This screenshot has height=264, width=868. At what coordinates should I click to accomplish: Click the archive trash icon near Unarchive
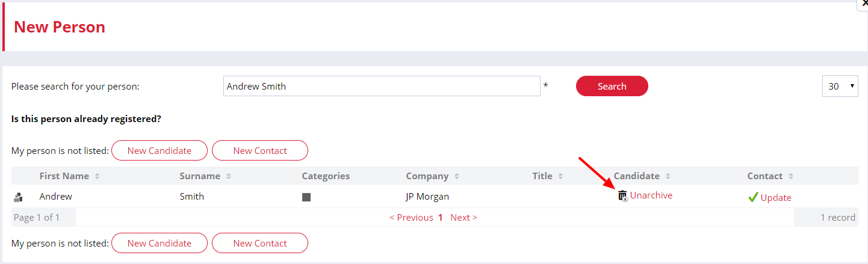point(623,195)
